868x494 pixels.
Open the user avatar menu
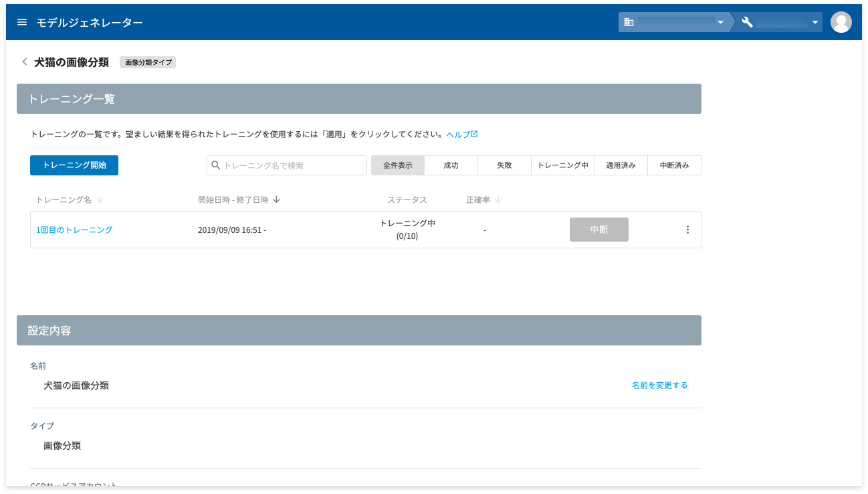coord(841,22)
